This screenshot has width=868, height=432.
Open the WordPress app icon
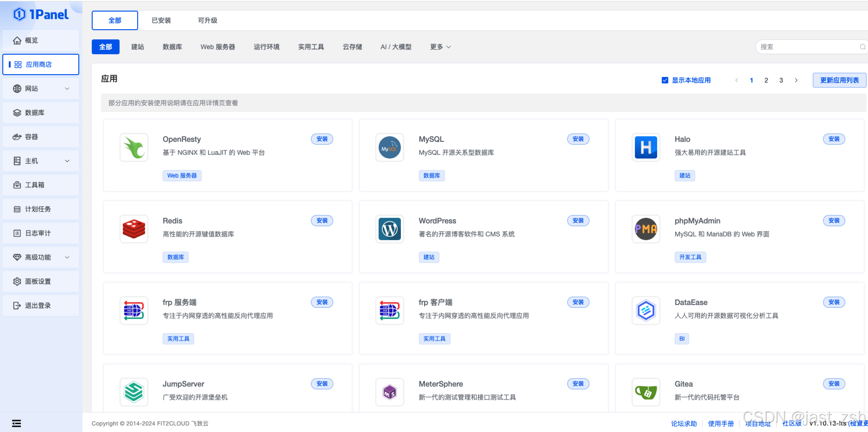coord(390,229)
